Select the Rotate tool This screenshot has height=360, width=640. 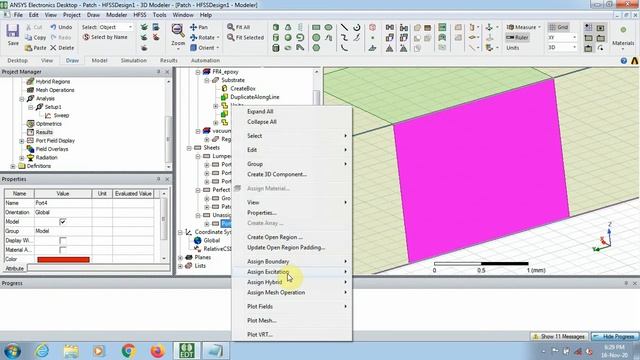point(204,37)
